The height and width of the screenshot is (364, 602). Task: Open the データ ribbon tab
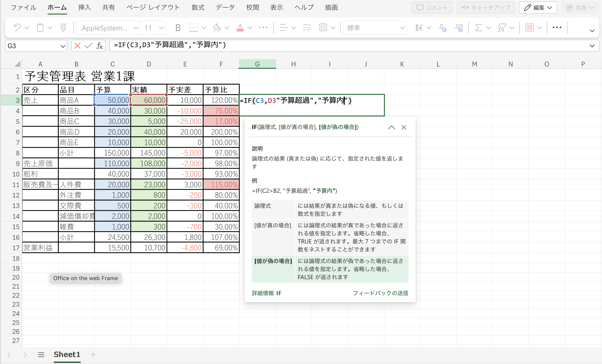pyautogui.click(x=225, y=8)
